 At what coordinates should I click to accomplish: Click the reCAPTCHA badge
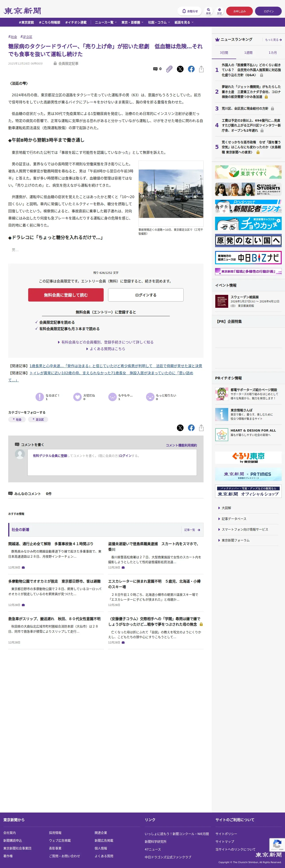point(277,845)
